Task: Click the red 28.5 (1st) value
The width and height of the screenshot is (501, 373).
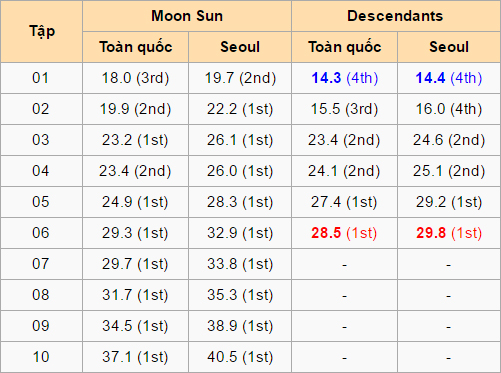Action: point(344,233)
